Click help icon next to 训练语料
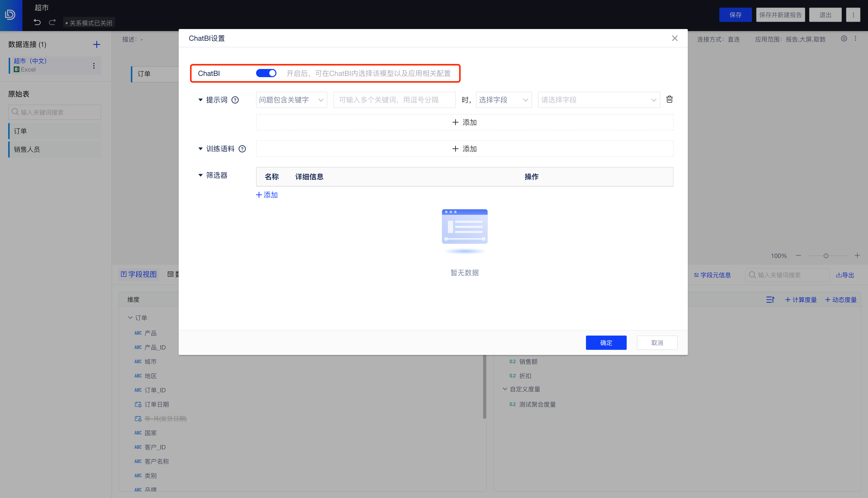The image size is (868, 498). pos(242,149)
